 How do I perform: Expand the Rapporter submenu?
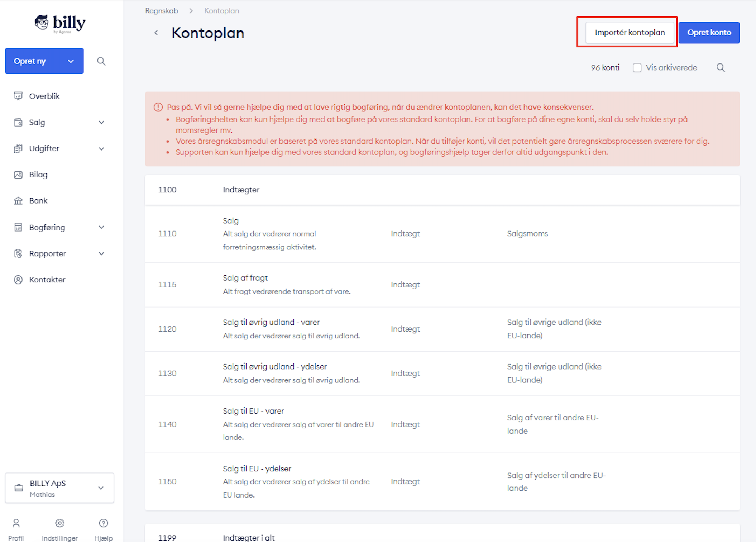[x=101, y=254]
